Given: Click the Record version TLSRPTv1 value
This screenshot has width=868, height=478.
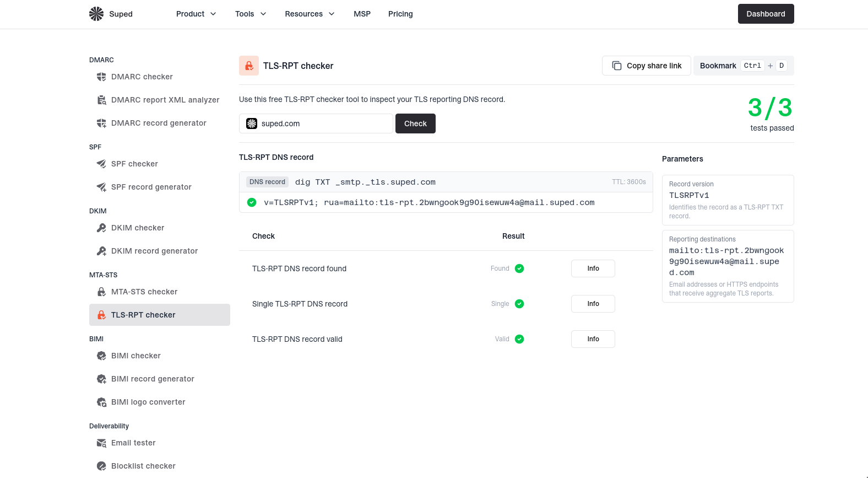Looking at the screenshot, I should (x=689, y=195).
